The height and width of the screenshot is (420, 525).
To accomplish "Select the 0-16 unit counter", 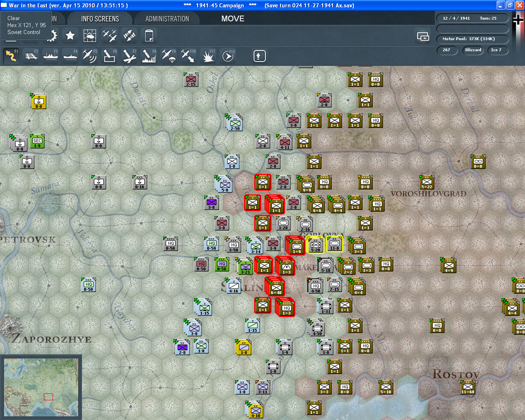I will pos(139,183).
